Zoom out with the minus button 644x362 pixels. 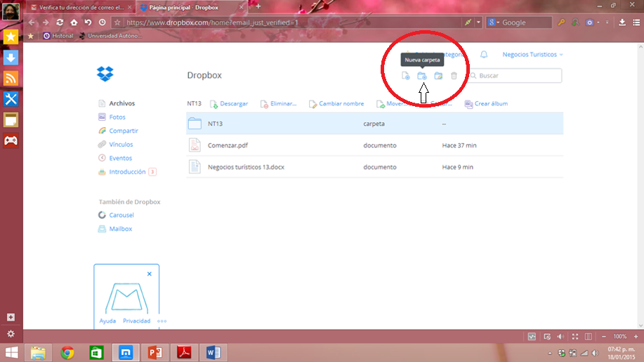click(604, 337)
